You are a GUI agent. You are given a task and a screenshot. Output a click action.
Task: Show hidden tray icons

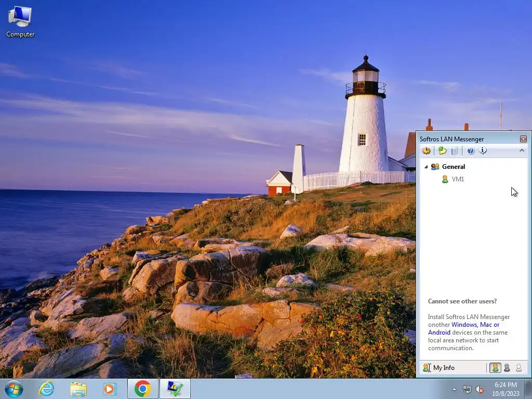coord(454,390)
